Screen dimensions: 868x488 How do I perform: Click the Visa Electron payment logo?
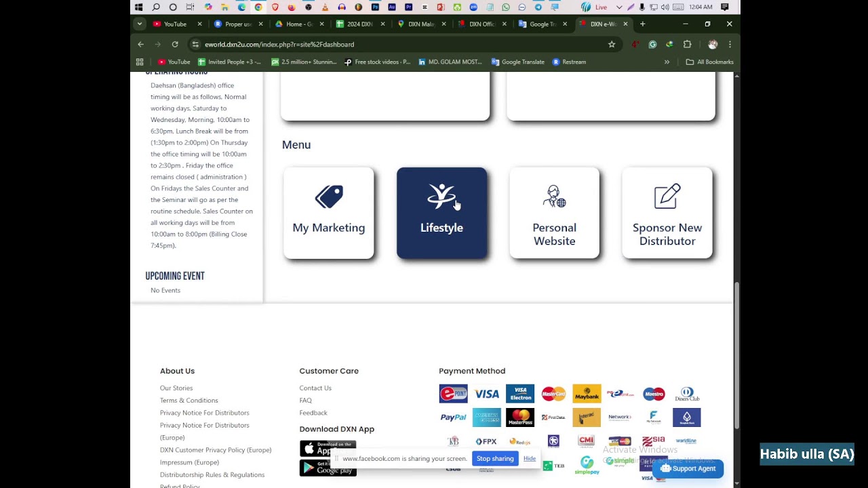pyautogui.click(x=520, y=394)
